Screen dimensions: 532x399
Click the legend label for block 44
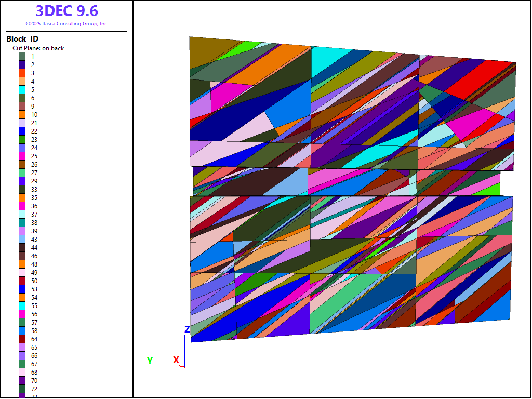34,248
